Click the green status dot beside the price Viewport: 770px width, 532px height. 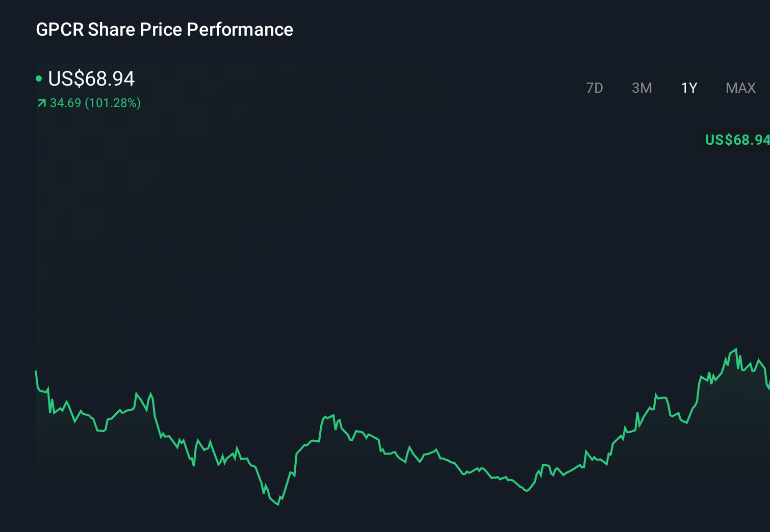(x=39, y=78)
